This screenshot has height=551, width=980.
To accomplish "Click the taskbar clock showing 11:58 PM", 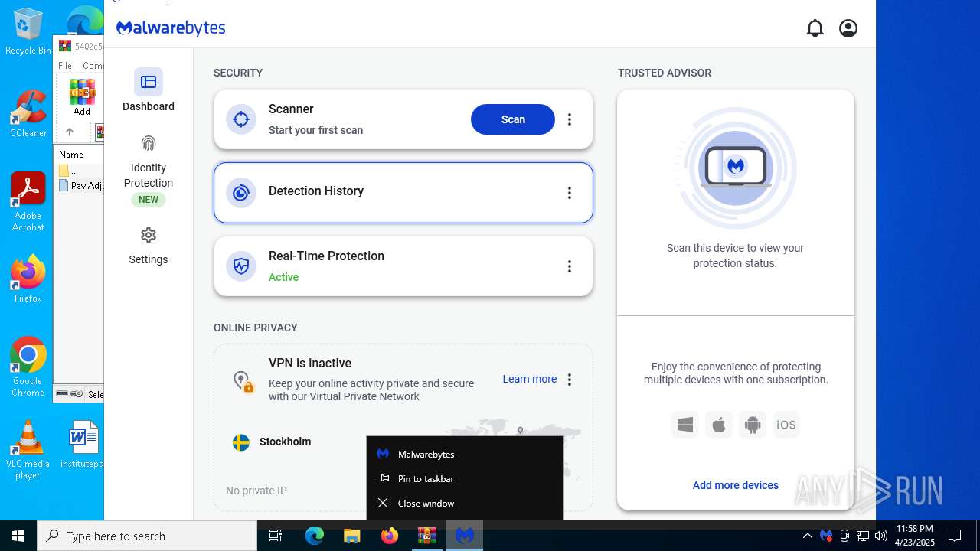I will [914, 536].
